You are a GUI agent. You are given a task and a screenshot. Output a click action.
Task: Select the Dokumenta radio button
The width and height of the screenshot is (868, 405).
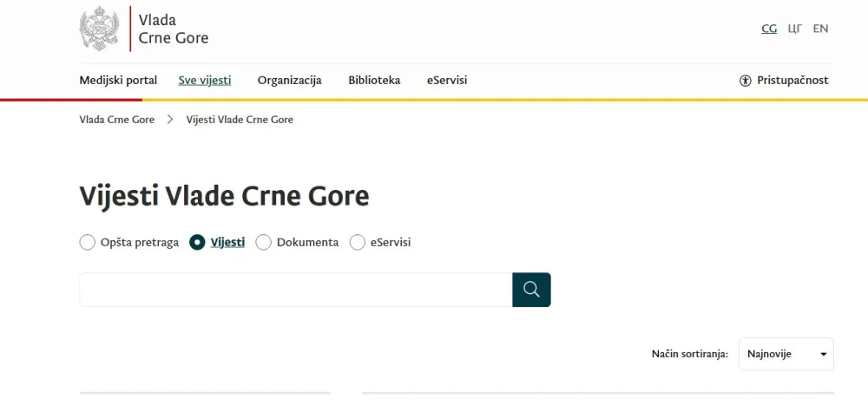pyautogui.click(x=264, y=242)
